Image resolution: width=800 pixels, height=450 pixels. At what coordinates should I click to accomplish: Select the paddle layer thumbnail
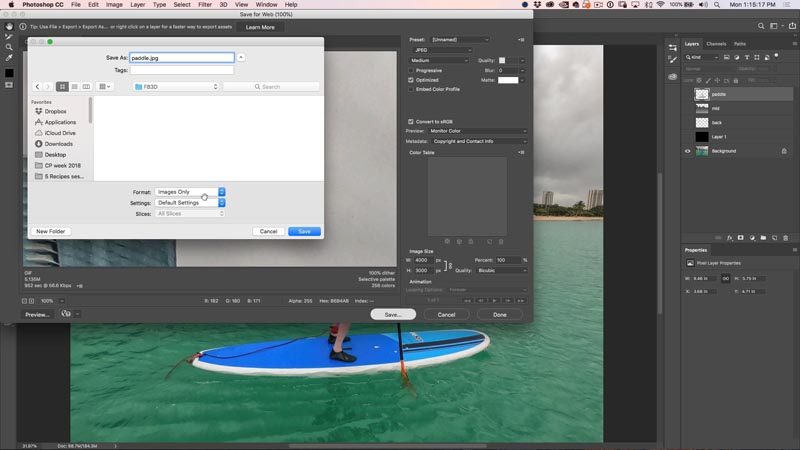pos(702,94)
